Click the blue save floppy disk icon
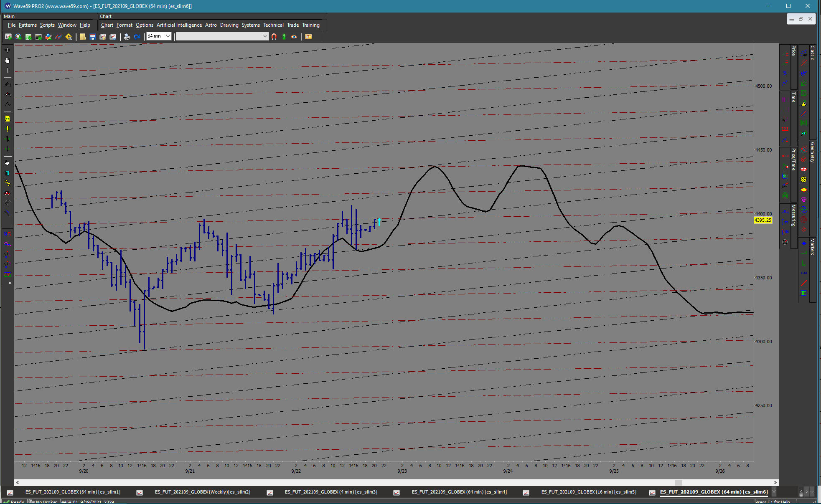This screenshot has height=504, width=821. [93, 37]
